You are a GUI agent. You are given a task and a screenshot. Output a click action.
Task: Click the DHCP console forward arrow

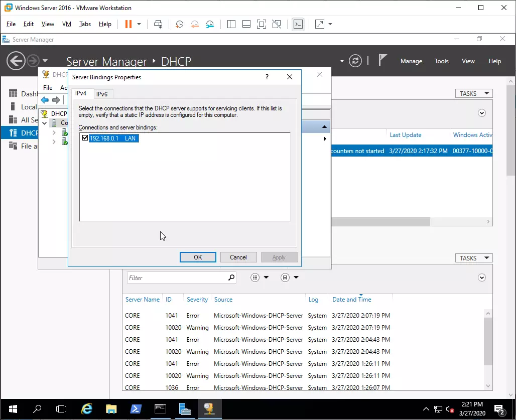point(56,100)
